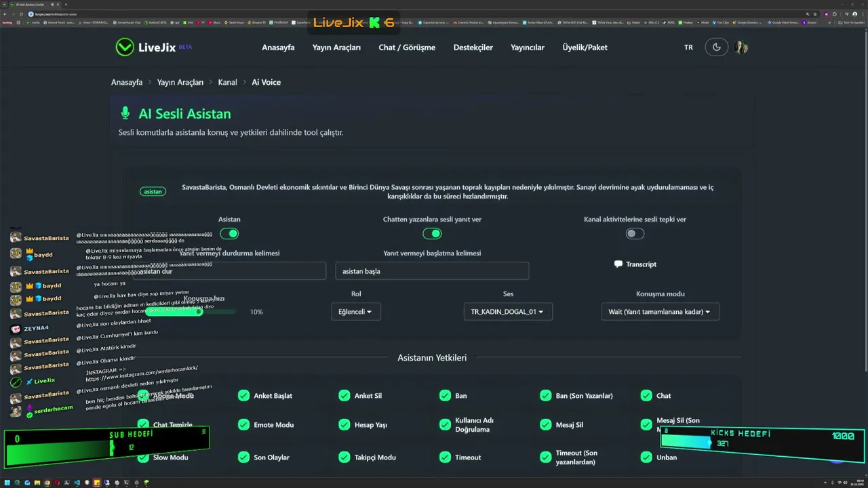Focus the Yanıt vermeyi başlatma kelimesi field
868x488 pixels.
click(x=432, y=271)
